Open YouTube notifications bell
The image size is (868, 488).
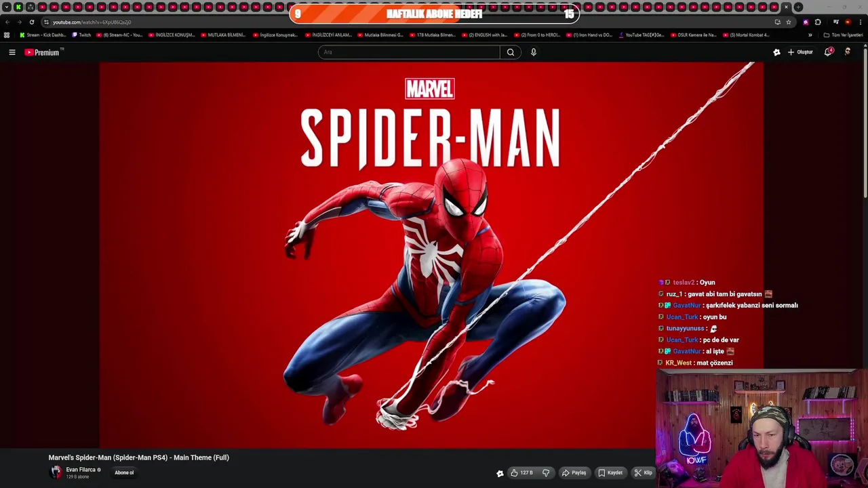click(x=829, y=52)
